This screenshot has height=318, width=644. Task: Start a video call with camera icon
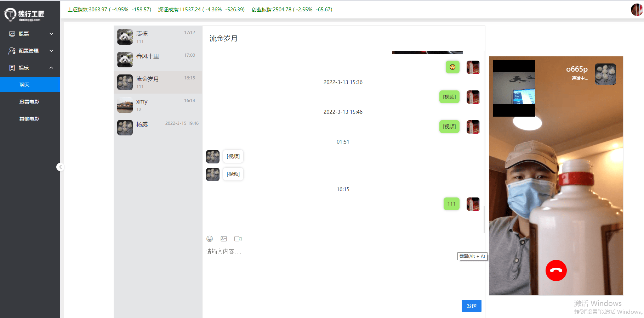[238, 239]
